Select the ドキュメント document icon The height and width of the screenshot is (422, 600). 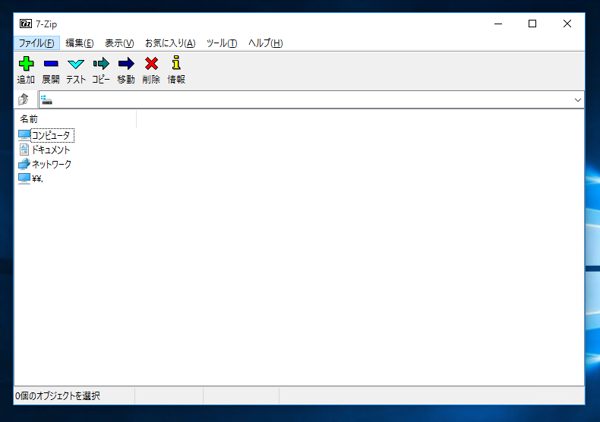[x=24, y=149]
